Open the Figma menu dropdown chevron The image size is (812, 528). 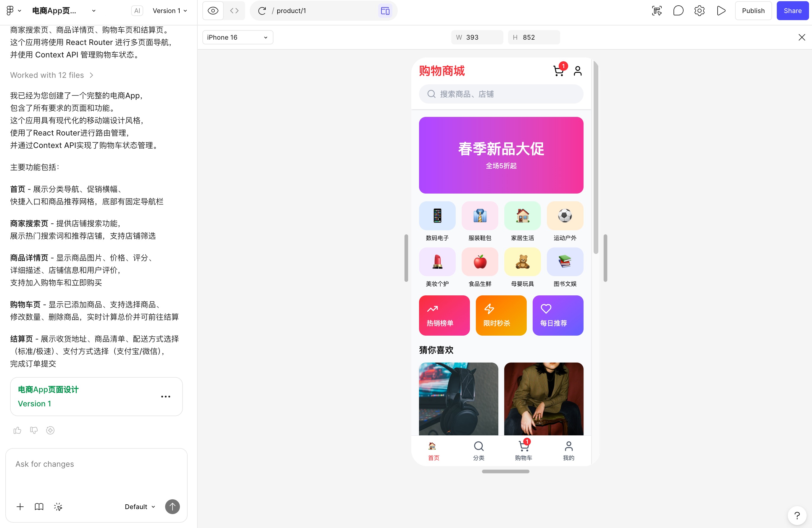tap(20, 11)
